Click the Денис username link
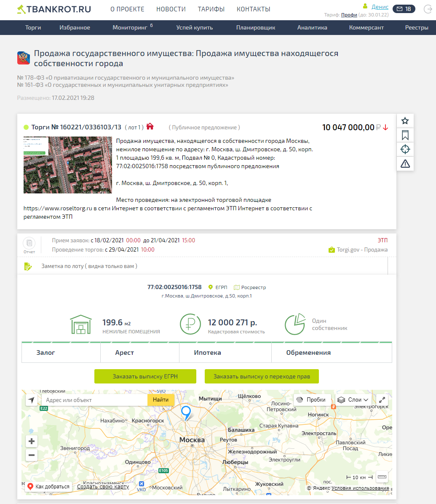436x504 pixels. point(380,7)
